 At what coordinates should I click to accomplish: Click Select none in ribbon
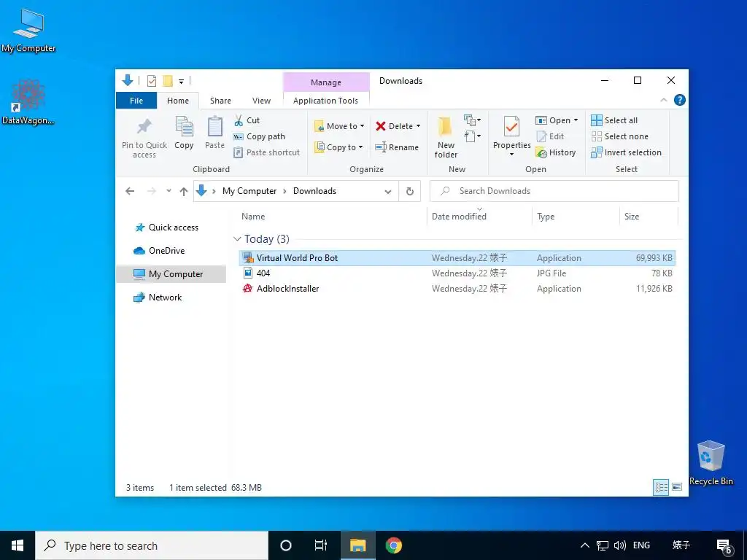(x=620, y=136)
